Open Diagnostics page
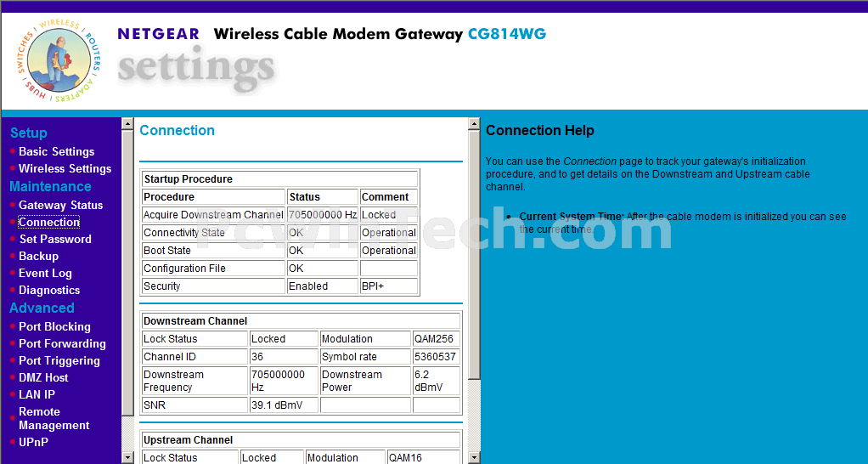This screenshot has width=868, height=464. (x=49, y=290)
